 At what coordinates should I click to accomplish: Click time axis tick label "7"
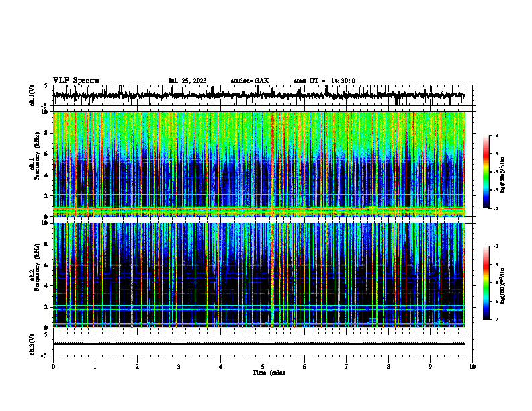347,367
